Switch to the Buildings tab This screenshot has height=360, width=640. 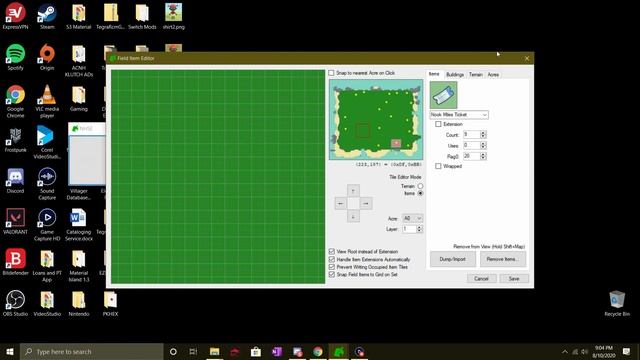(455, 75)
